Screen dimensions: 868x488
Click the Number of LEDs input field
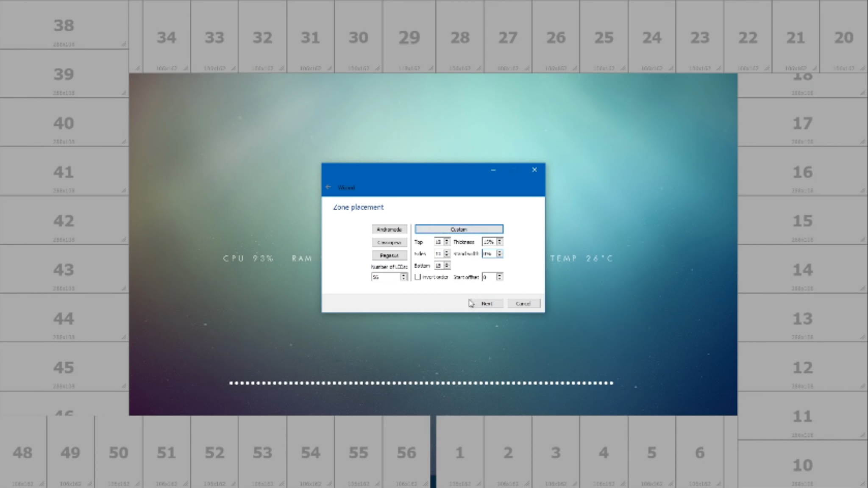pyautogui.click(x=385, y=277)
